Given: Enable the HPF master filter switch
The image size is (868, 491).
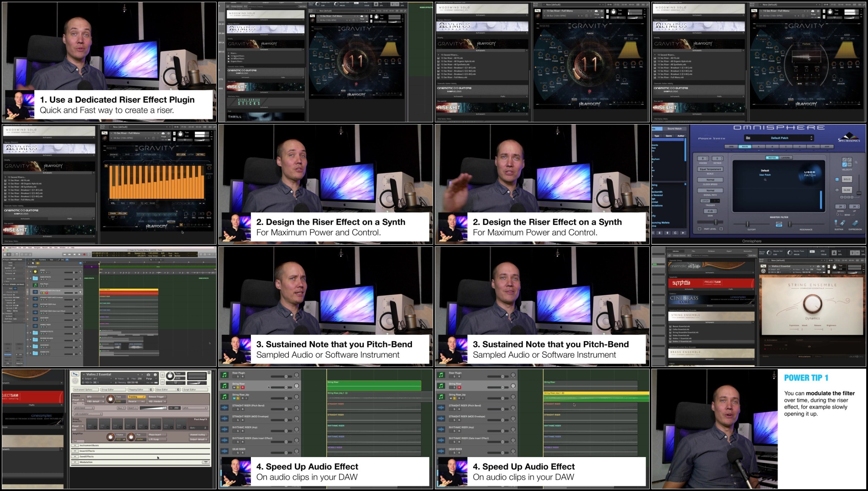Looking at the screenshot, I should pyautogui.click(x=779, y=225).
